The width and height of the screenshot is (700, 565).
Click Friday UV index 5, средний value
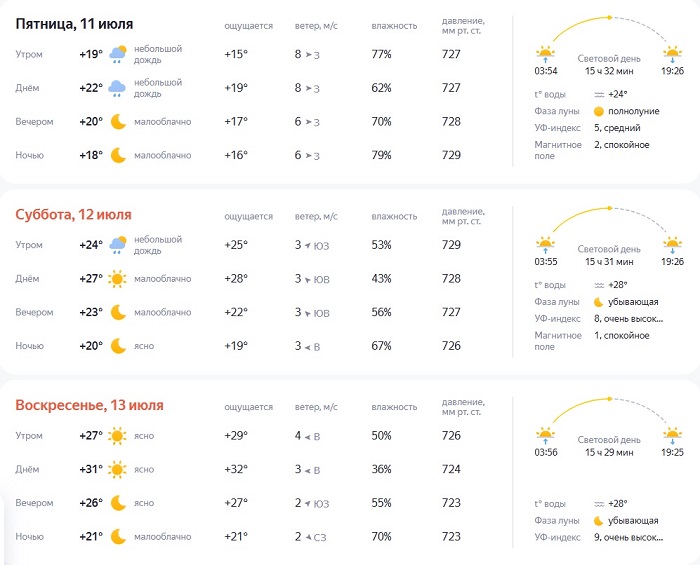[x=617, y=128]
